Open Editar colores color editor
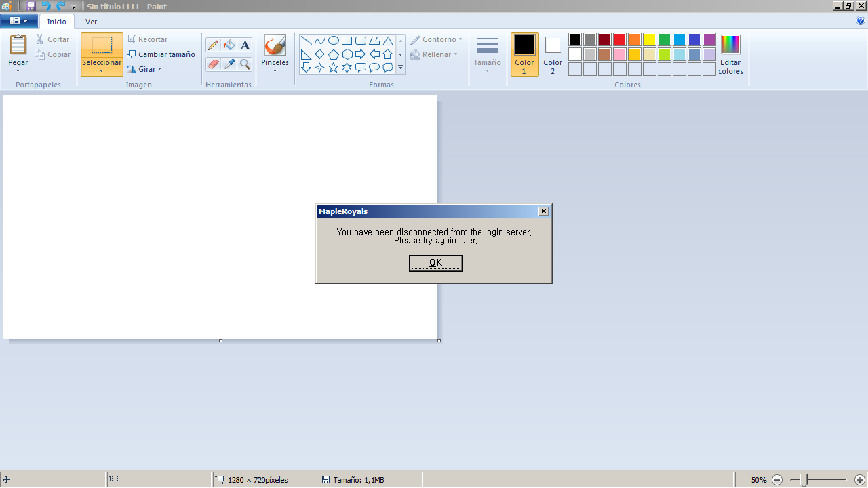Screen dimensions: 868x488 point(730,54)
